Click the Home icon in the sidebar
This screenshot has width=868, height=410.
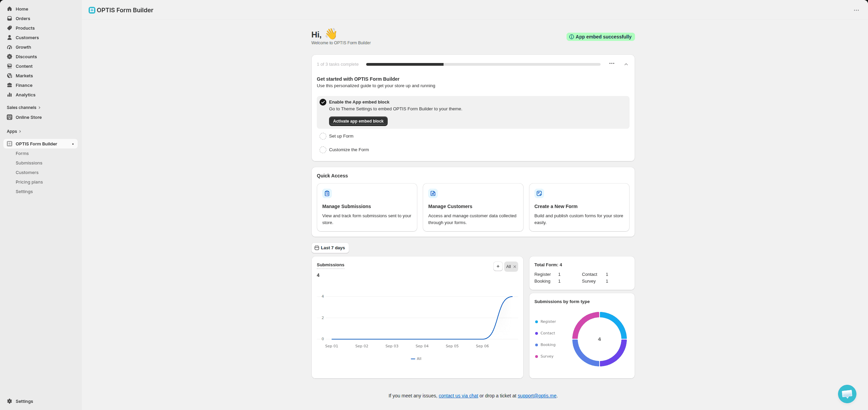click(10, 9)
